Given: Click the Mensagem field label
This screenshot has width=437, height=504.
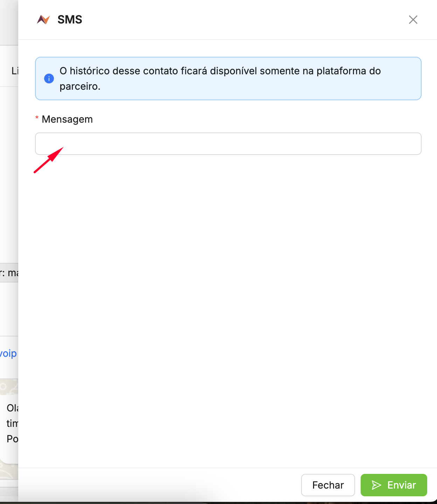Looking at the screenshot, I should [x=67, y=120].
